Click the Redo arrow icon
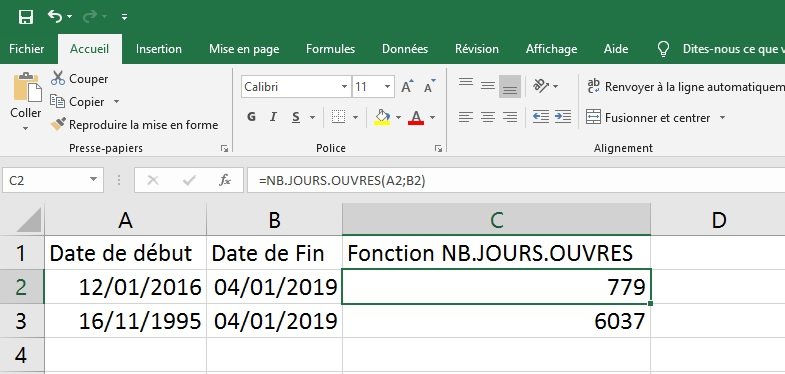 pos(90,17)
